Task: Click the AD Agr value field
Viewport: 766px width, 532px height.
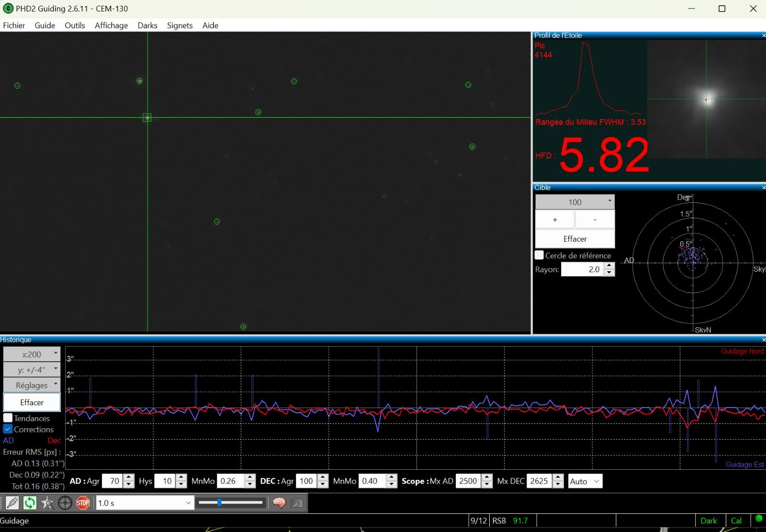Action: (113, 481)
